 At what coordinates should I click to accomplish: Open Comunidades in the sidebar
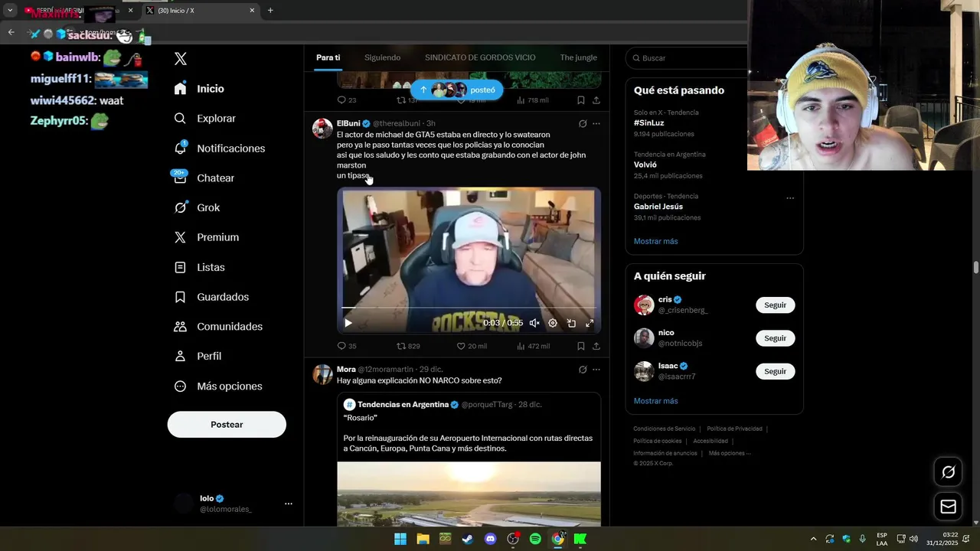[x=218, y=327]
